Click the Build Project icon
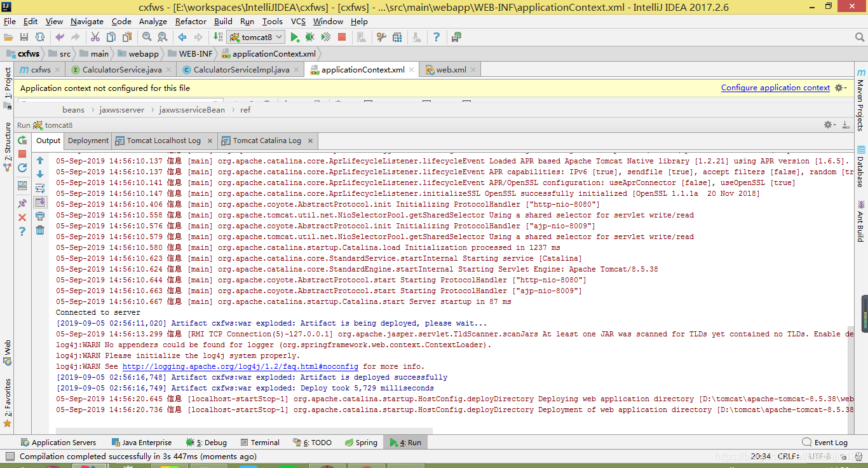Image resolution: width=868 pixels, height=468 pixels. coord(218,38)
